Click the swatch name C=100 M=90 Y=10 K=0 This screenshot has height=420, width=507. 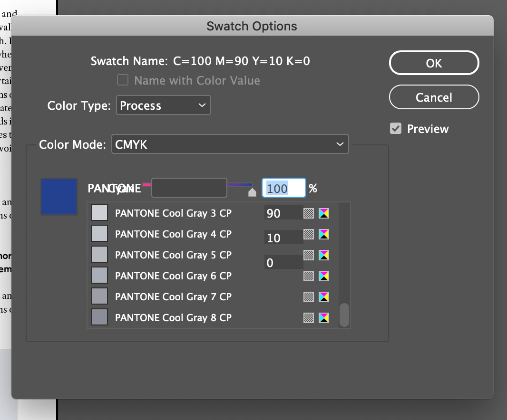coord(242,61)
